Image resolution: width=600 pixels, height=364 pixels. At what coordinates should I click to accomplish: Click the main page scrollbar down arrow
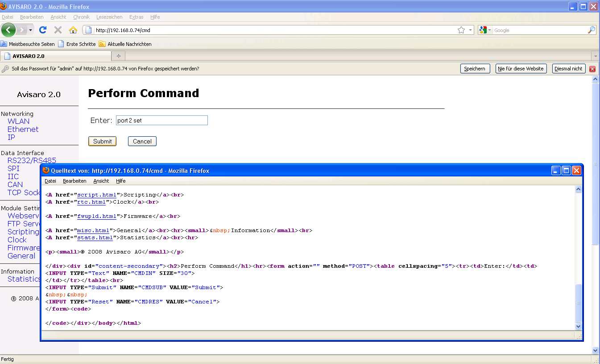click(x=595, y=350)
